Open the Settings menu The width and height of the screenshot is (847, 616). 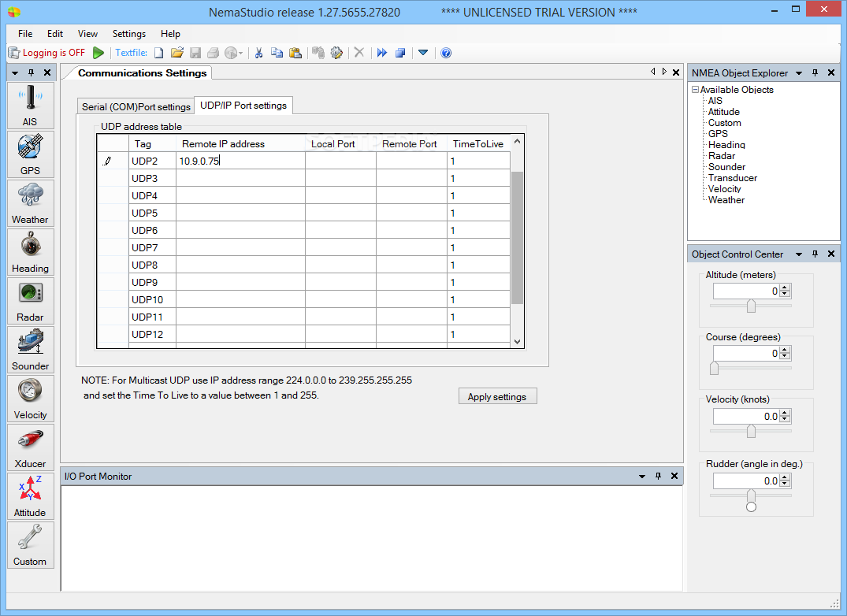129,33
